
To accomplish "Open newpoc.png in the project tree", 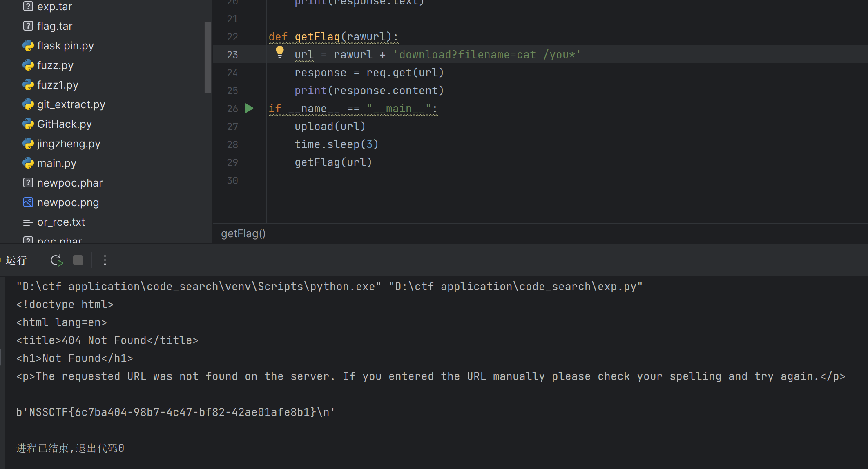I will pos(68,202).
